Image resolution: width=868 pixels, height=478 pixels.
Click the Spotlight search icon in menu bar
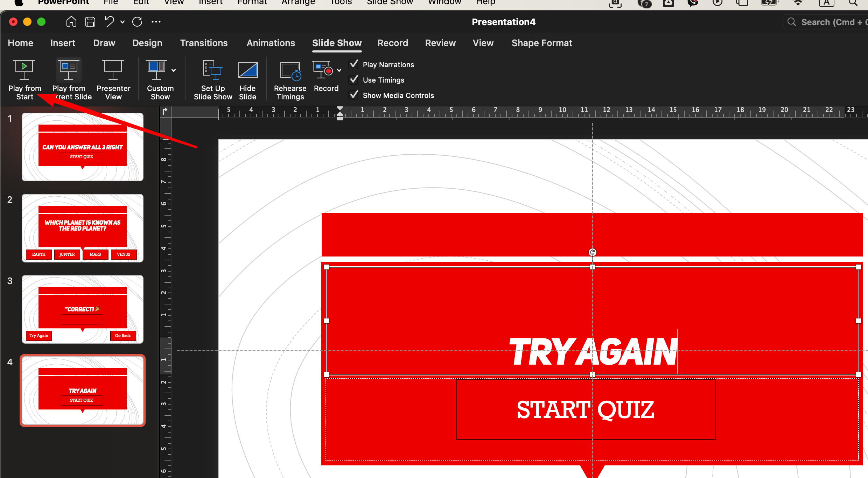pos(853,2)
